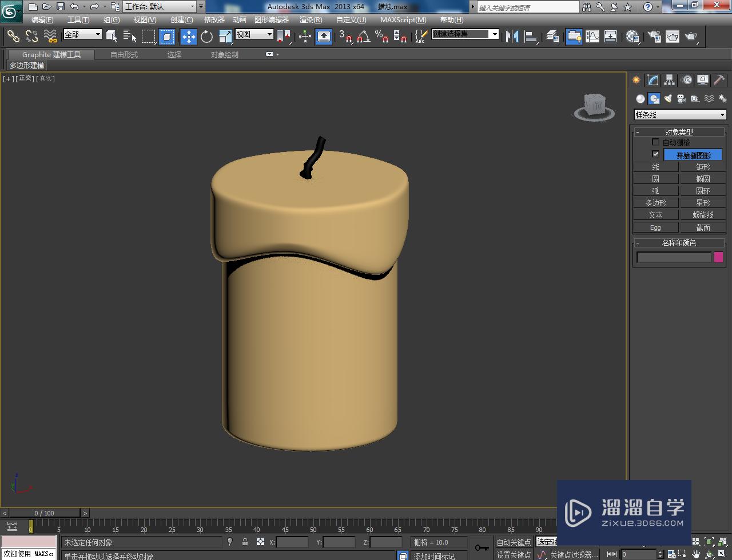Choose the Rectangular Selection Region icon
Image resolution: width=732 pixels, height=560 pixels.
tap(149, 37)
